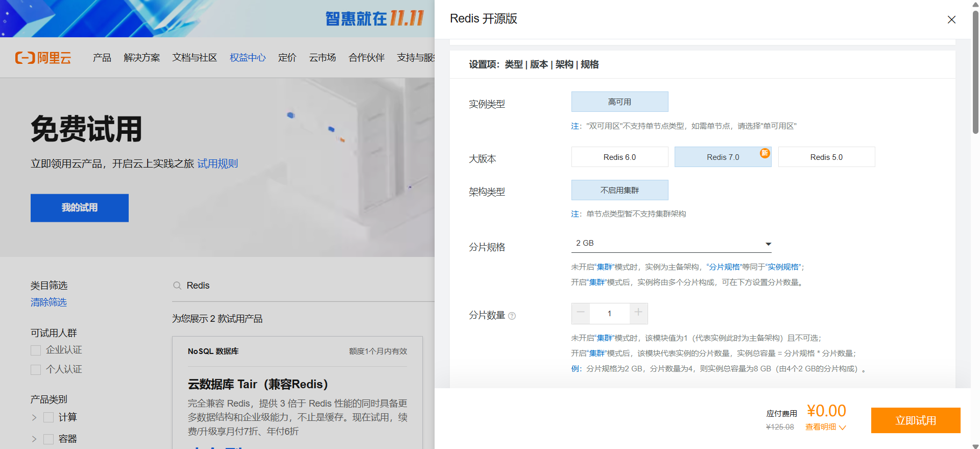Click the 智惠就在11.11 promotional banner
Screen dimensions: 980x449
(x=217, y=18)
